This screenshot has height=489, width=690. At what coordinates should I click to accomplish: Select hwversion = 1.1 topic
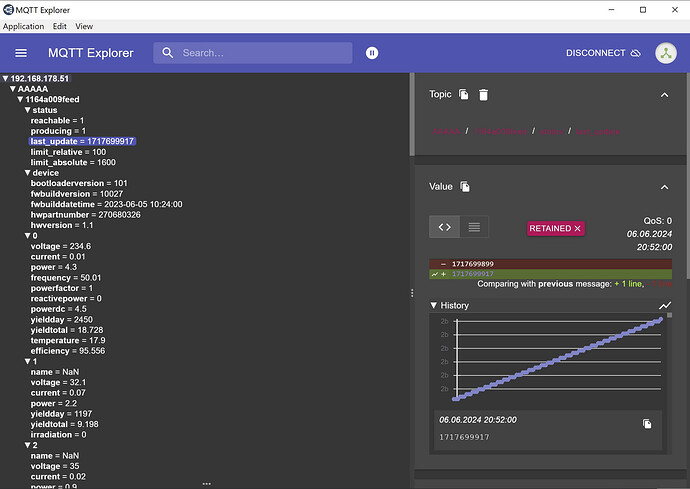click(x=62, y=225)
